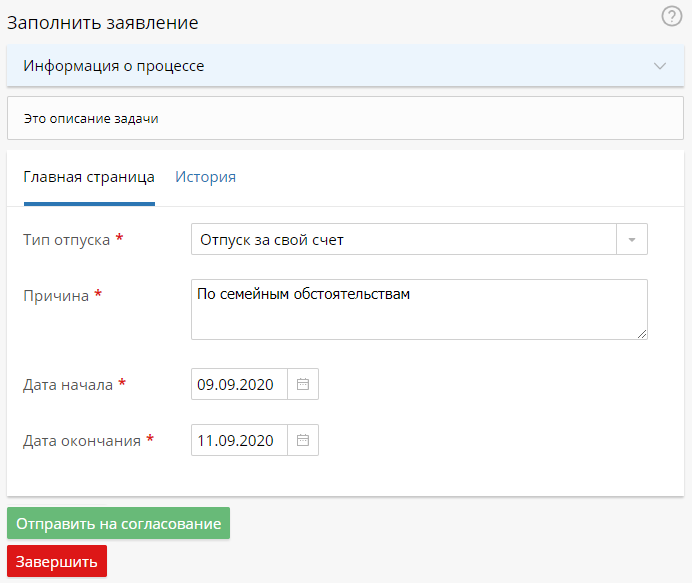Viewport: 692px width, 583px height.
Task: Click the Это описание задачи description box
Action: (x=345, y=118)
